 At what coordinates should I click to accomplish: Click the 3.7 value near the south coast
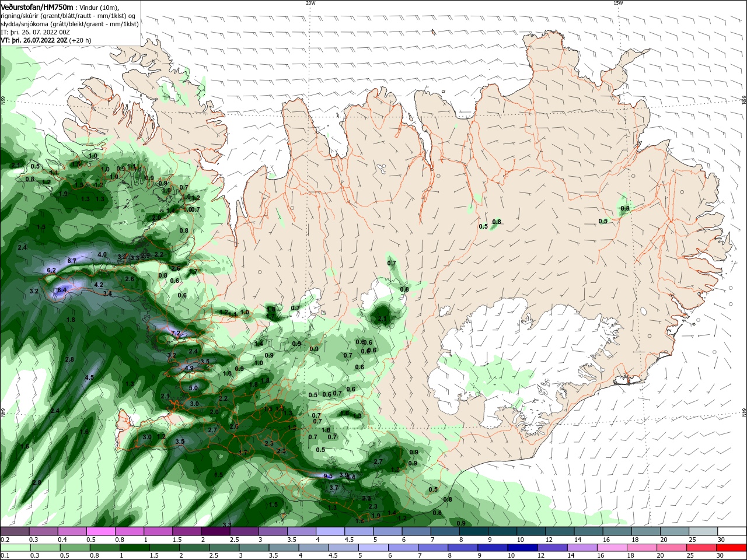pyautogui.click(x=334, y=488)
